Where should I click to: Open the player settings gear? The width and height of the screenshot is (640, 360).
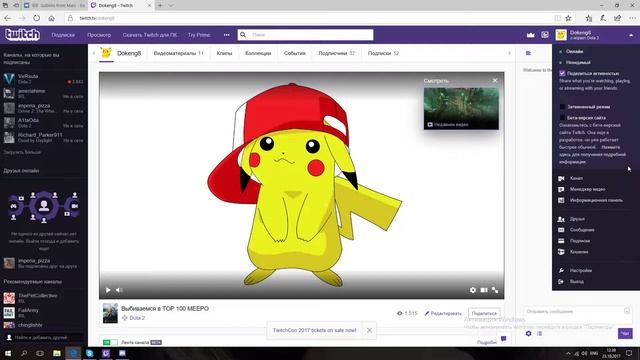tap(473, 290)
